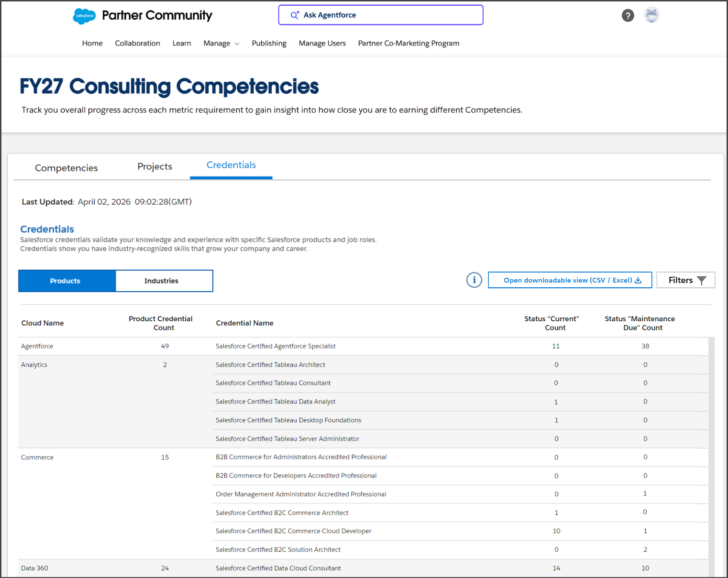Viewport: 728px width, 578px height.
Task: Click the FY27 Consulting Competencies heading
Action: point(169,87)
